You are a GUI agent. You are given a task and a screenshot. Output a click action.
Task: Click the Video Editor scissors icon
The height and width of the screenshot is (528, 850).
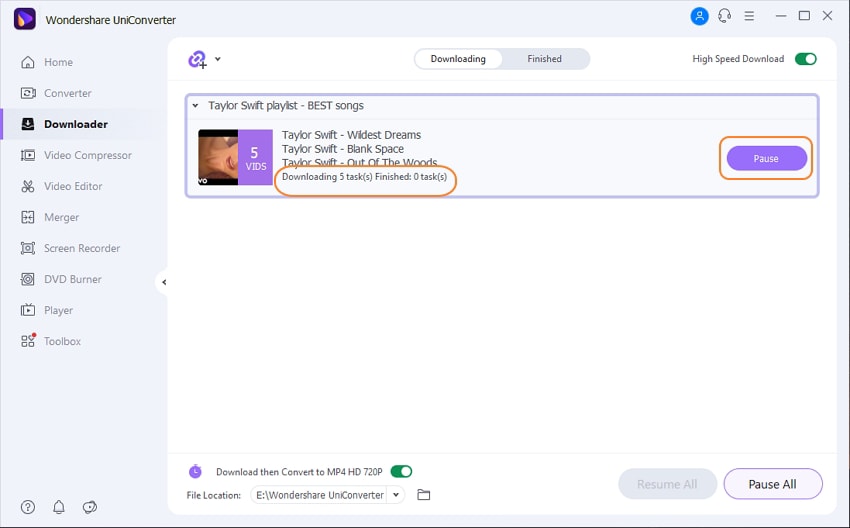coord(28,186)
